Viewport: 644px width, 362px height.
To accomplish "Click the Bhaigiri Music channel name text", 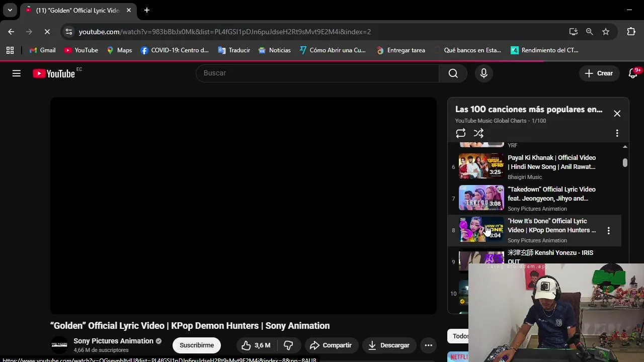I will click(525, 177).
